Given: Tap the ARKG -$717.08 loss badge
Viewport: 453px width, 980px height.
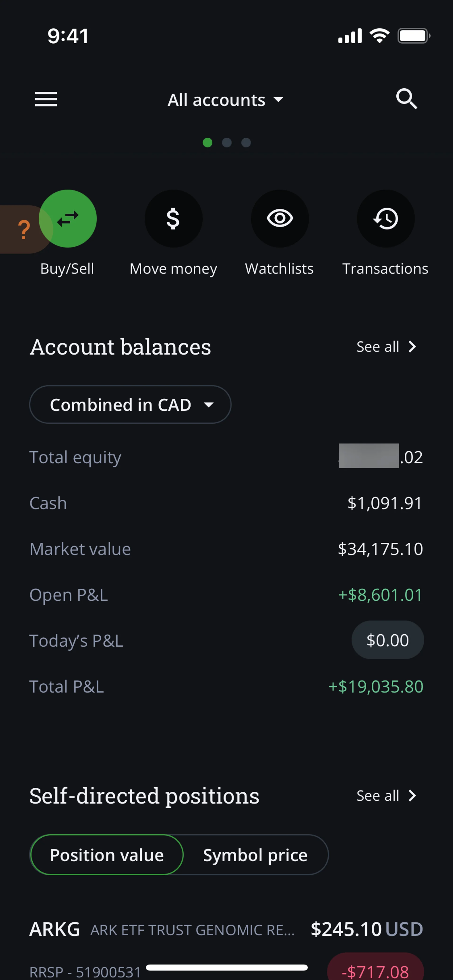Looking at the screenshot, I should click(x=375, y=970).
